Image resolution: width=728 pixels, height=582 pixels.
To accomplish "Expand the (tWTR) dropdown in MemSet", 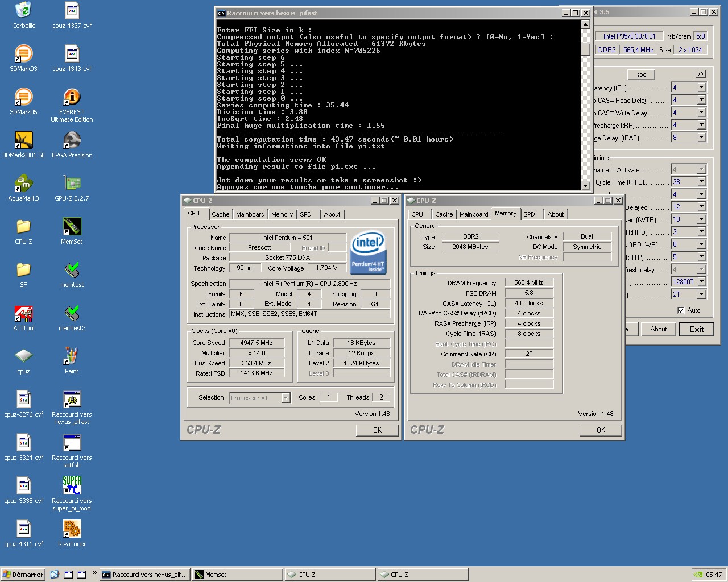I will pyautogui.click(x=701, y=219).
